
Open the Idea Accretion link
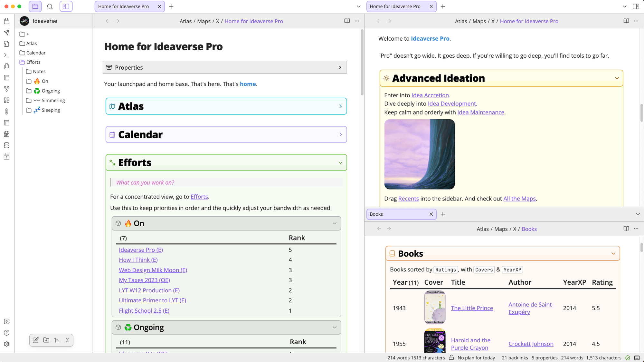[430, 95]
